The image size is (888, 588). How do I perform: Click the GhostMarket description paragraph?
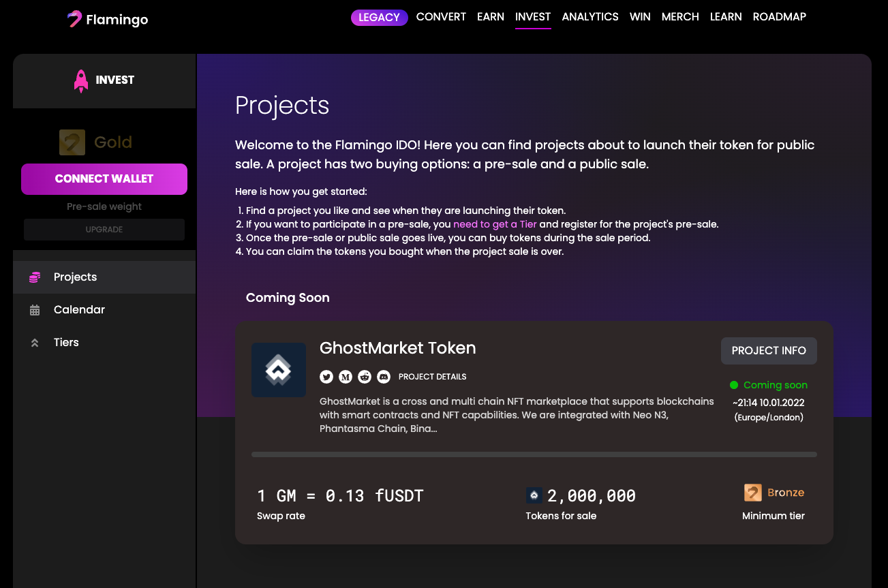coord(517,415)
